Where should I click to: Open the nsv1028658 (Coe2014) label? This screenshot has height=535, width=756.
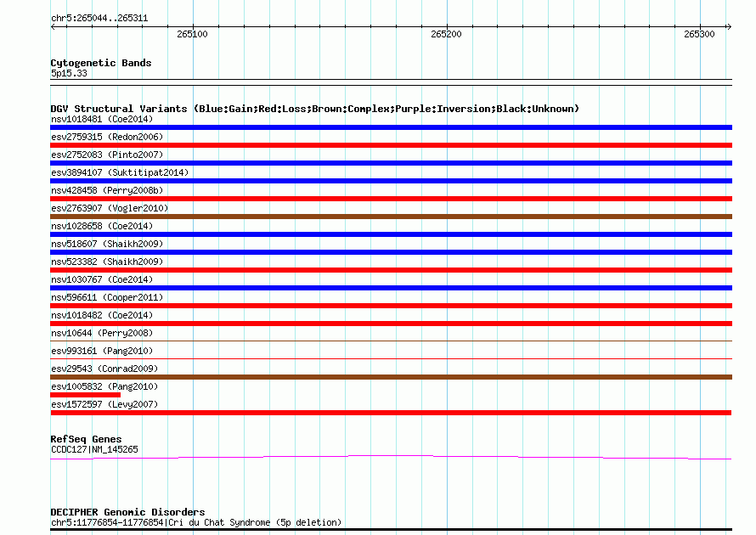102,226
